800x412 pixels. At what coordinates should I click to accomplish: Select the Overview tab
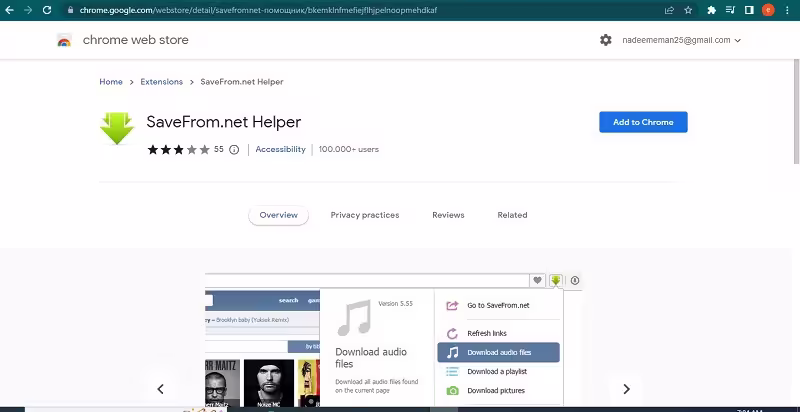(x=279, y=215)
